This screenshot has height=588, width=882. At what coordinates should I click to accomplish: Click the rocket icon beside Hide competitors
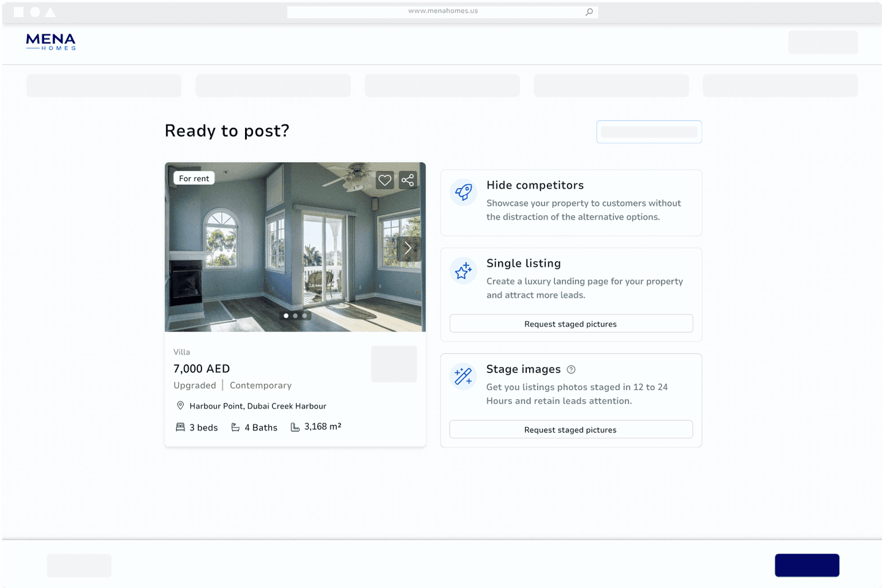(x=464, y=192)
